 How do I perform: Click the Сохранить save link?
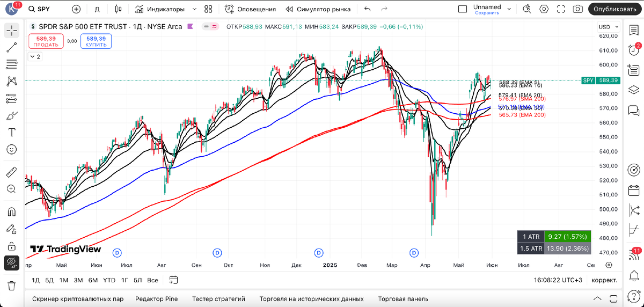(x=487, y=13)
